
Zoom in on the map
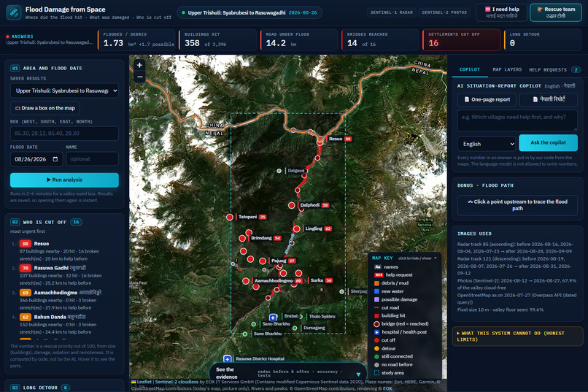coord(139,65)
